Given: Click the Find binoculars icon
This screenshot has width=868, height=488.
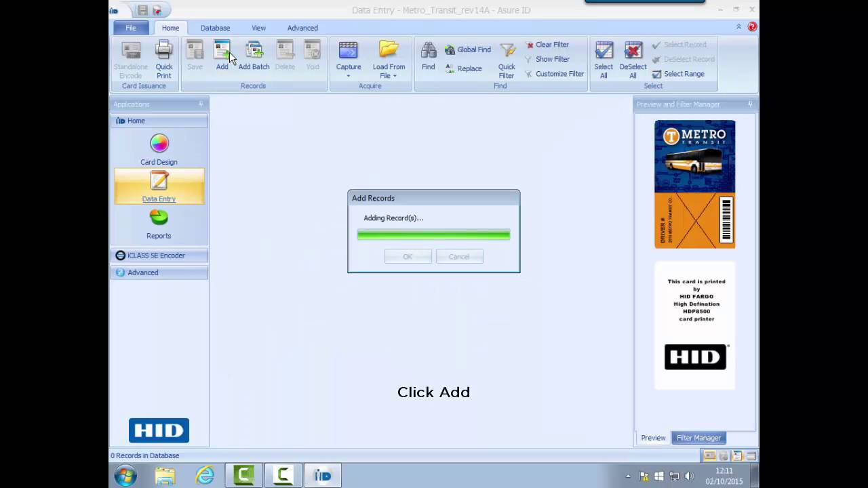Looking at the screenshot, I should (428, 50).
